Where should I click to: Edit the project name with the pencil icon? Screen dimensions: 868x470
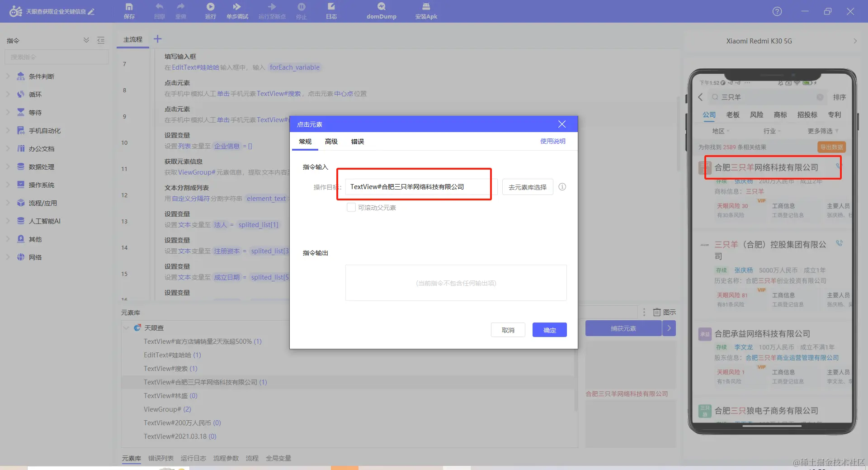pyautogui.click(x=91, y=12)
